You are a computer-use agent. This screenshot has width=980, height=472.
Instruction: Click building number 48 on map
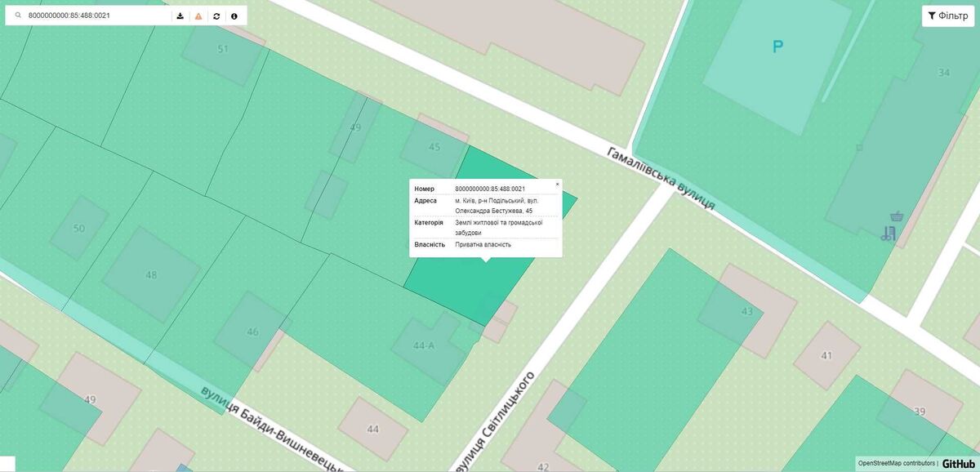click(151, 275)
